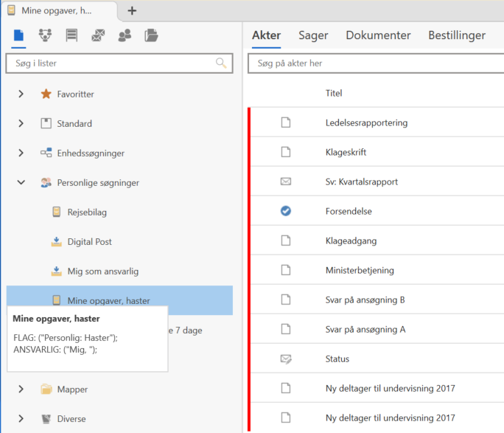Switch to the Sager tab
The width and height of the screenshot is (504, 433).
click(313, 35)
